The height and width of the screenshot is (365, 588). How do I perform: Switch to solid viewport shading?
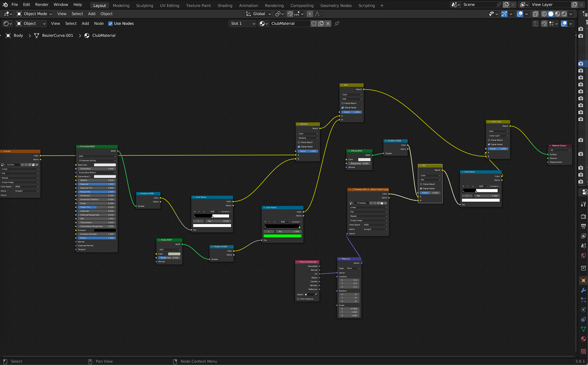(x=551, y=14)
